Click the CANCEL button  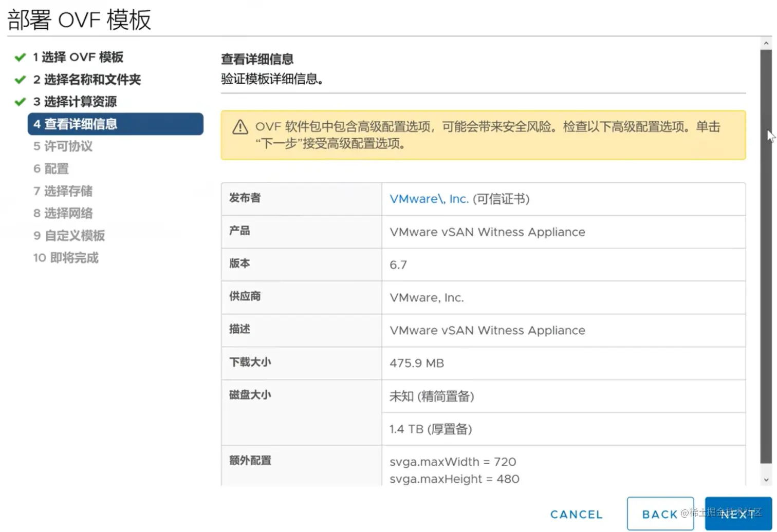[576, 514]
